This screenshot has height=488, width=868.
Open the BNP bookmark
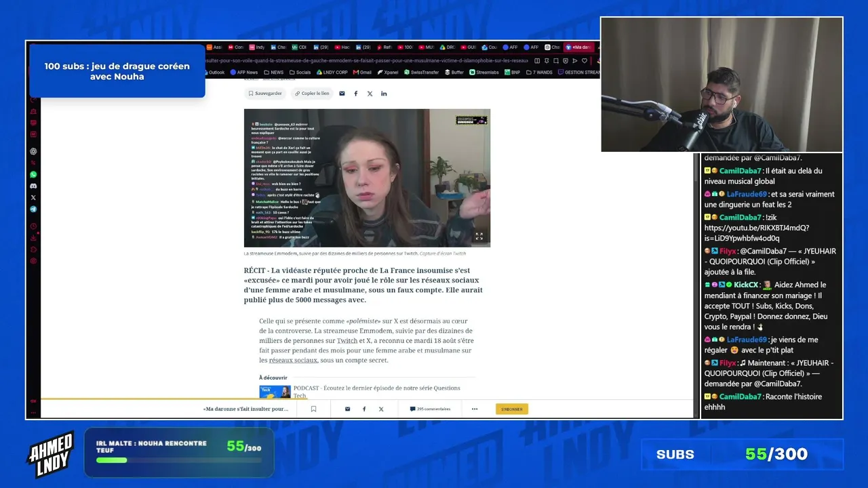pyautogui.click(x=513, y=72)
